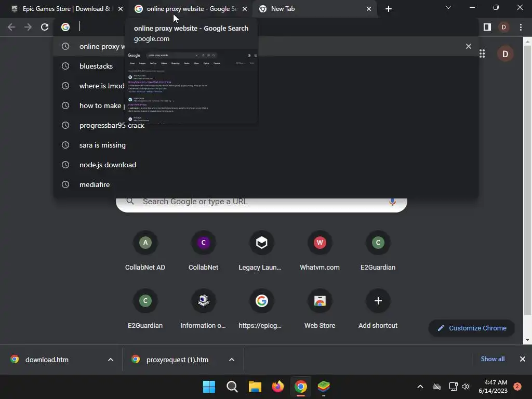Open File Explorer from taskbar

click(255, 387)
